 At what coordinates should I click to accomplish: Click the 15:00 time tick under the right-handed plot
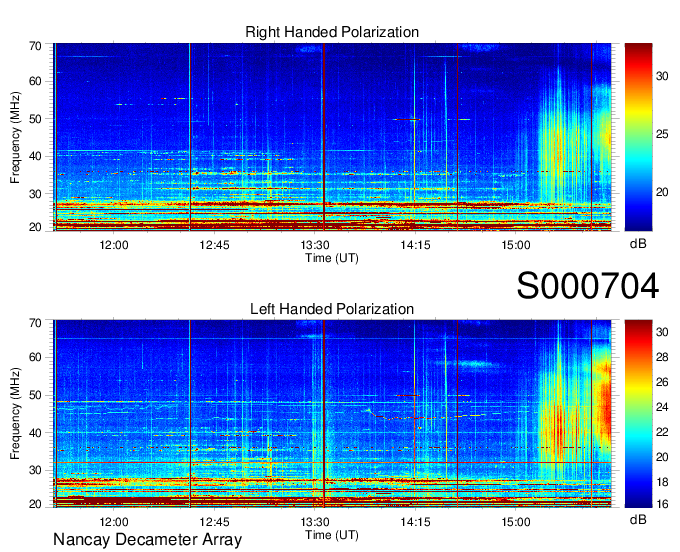pos(516,245)
